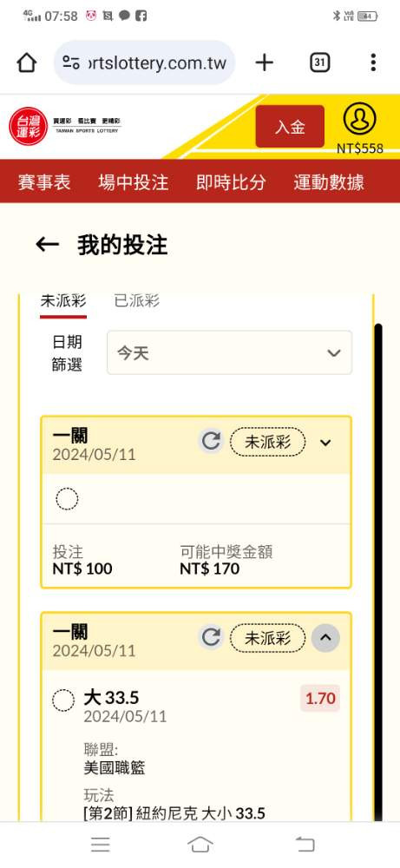The image size is (400, 868).
Task: Open the user account profile icon
Action: [359, 118]
